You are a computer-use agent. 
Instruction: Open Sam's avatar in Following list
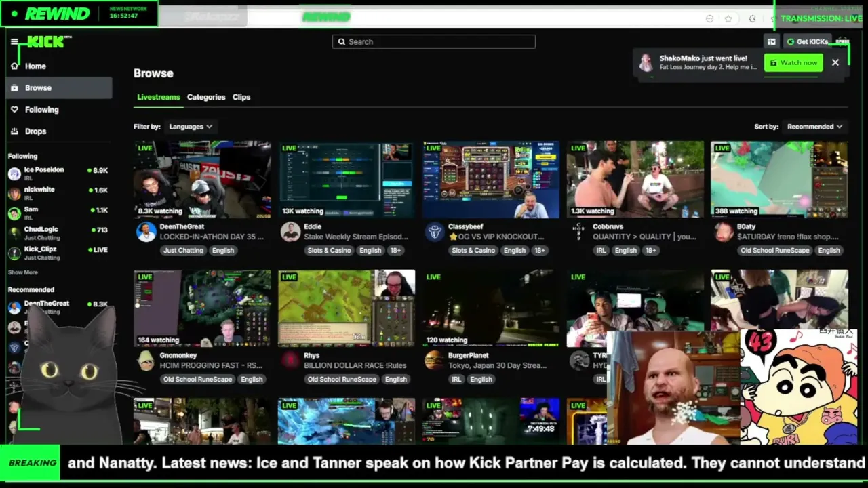coord(14,213)
